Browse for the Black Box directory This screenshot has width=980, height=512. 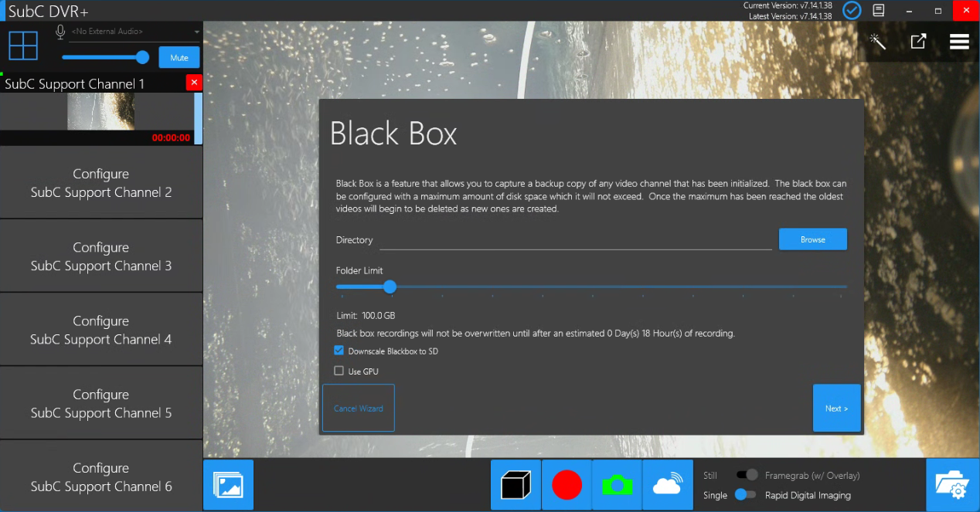pyautogui.click(x=813, y=239)
